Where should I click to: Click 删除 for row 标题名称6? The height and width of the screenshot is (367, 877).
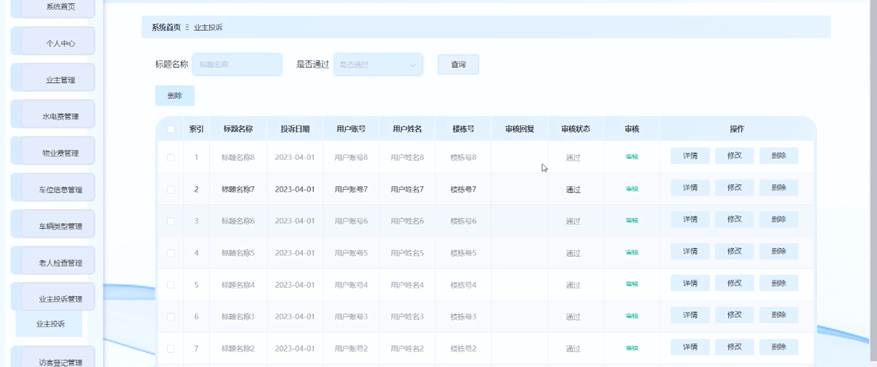tap(779, 220)
